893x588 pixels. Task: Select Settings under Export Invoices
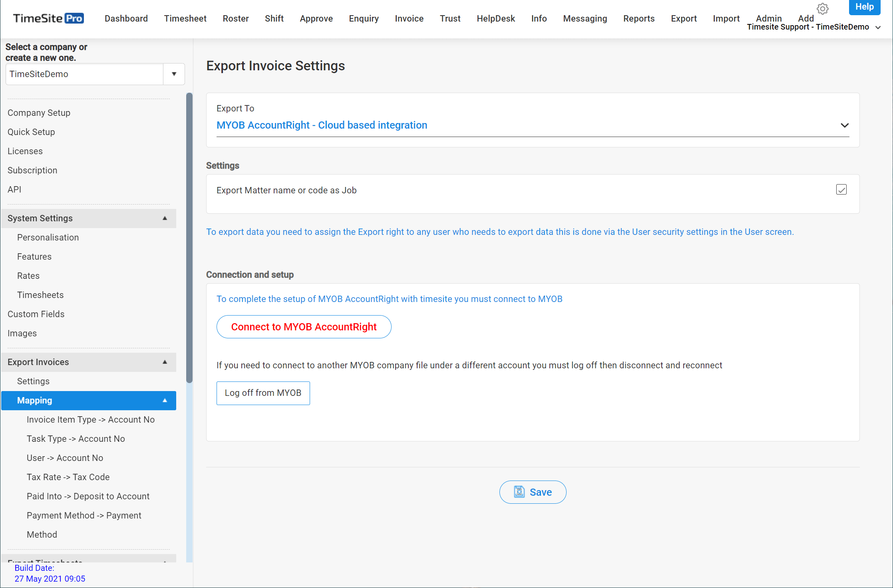click(33, 381)
